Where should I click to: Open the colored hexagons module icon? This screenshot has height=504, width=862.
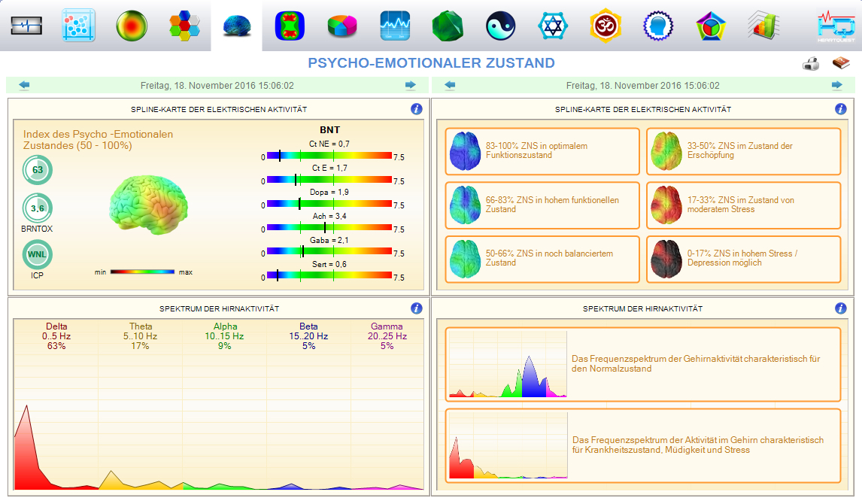tap(184, 26)
